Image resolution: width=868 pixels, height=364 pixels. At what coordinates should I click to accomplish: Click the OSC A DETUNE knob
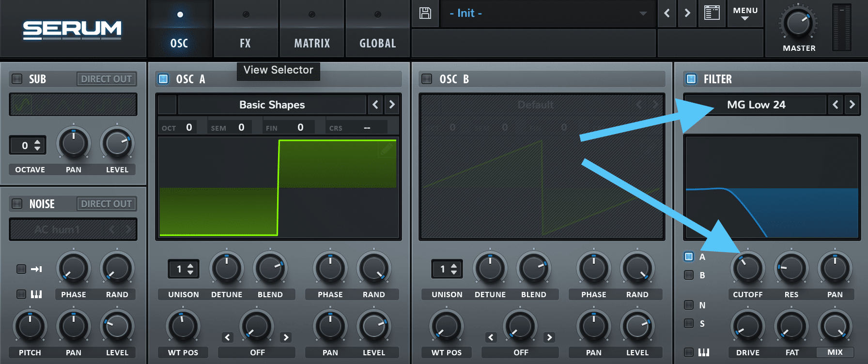[x=227, y=268]
